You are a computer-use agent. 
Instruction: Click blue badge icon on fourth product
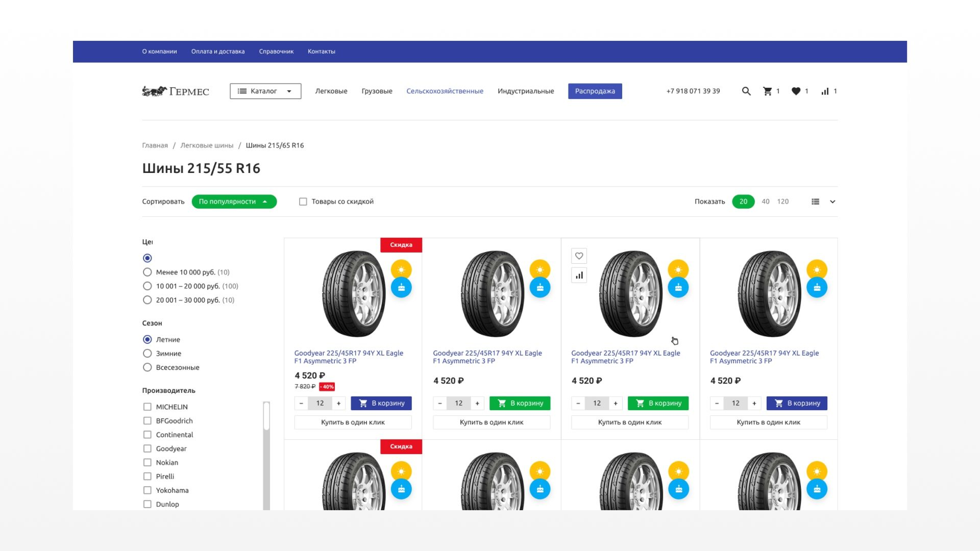click(x=817, y=287)
